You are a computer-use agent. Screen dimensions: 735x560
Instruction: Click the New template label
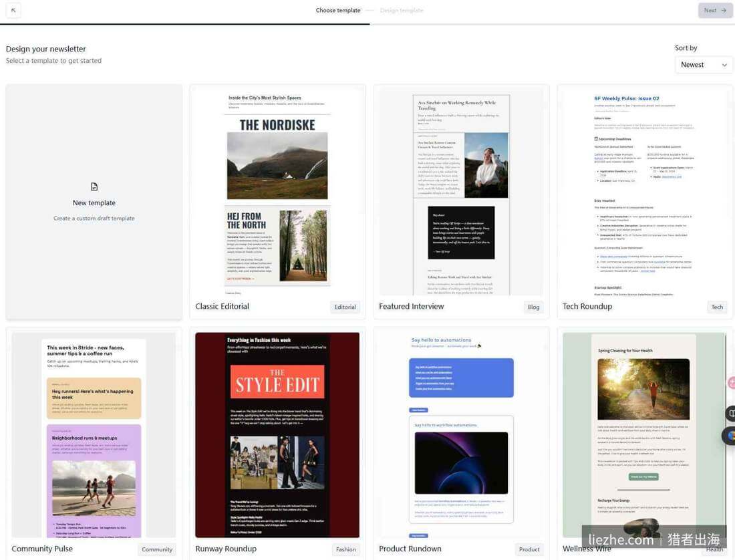point(94,203)
